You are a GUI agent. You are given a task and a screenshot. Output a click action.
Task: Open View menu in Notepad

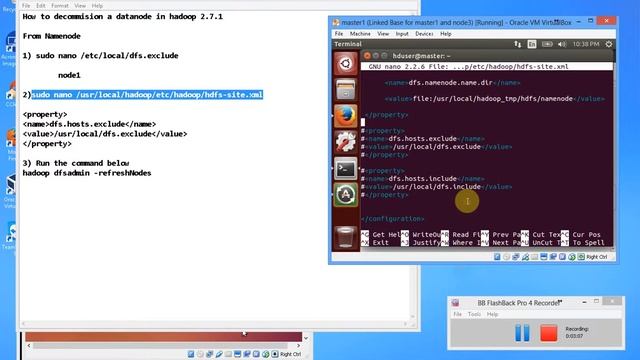click(80, 6)
